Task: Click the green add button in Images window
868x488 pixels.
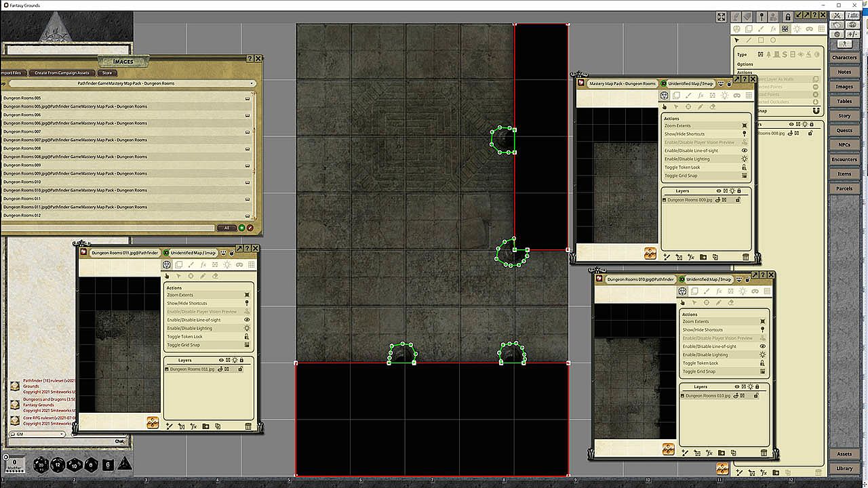Action: coord(242,228)
